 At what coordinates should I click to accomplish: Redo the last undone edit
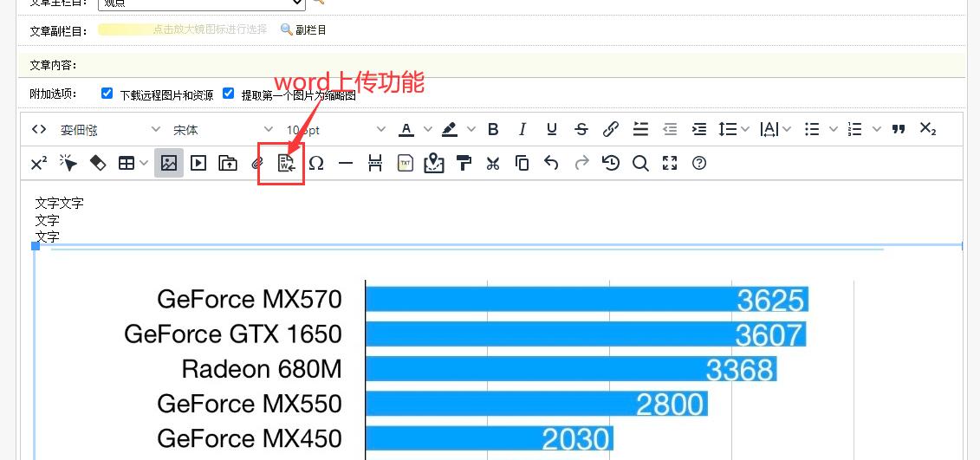pyautogui.click(x=582, y=163)
